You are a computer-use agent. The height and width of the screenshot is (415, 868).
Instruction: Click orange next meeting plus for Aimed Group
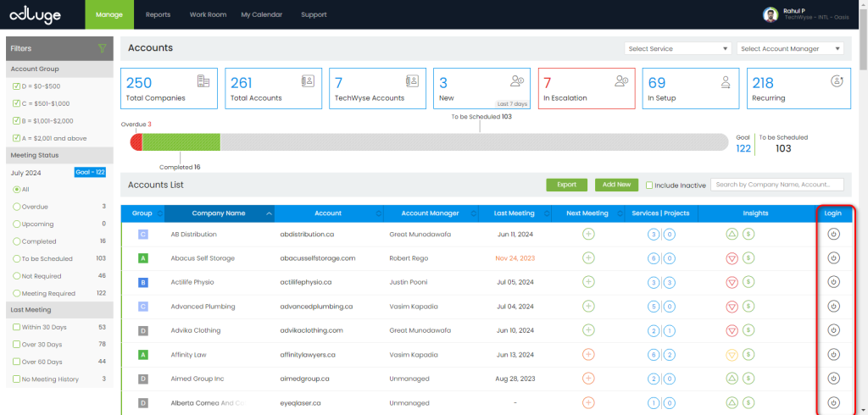588,379
